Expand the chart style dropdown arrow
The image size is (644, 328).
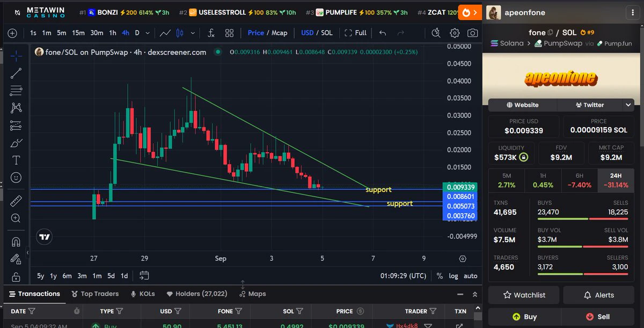(192, 33)
